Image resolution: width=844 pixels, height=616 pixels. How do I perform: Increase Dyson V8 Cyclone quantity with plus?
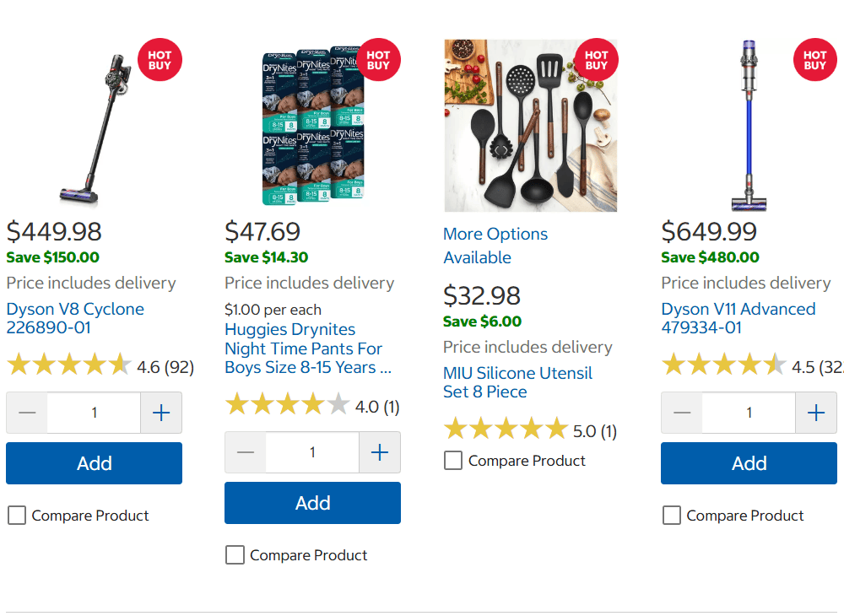[x=161, y=413]
